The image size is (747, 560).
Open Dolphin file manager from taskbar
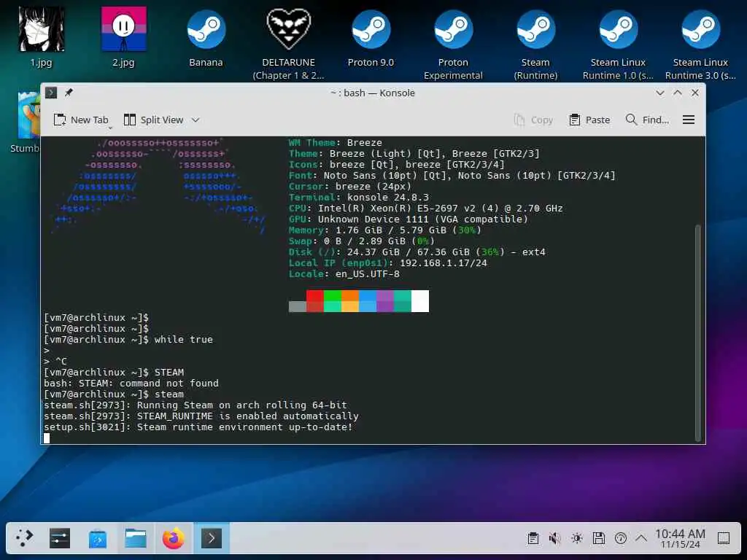[136, 538]
